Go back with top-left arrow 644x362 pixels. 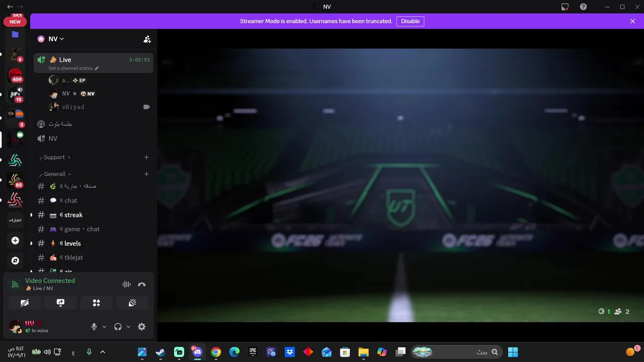point(10,7)
